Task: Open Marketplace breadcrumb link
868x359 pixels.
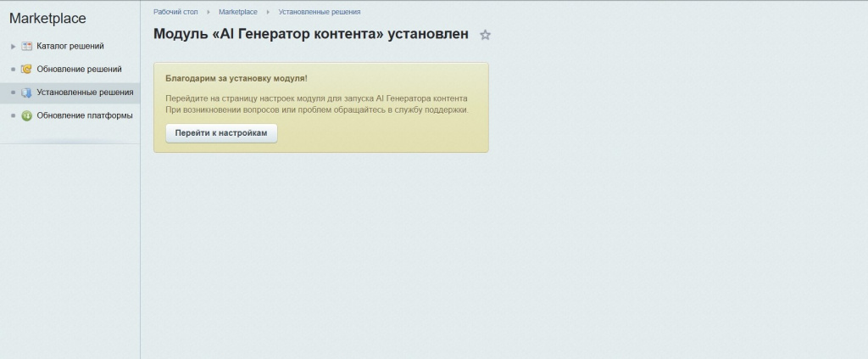Action: click(x=238, y=12)
